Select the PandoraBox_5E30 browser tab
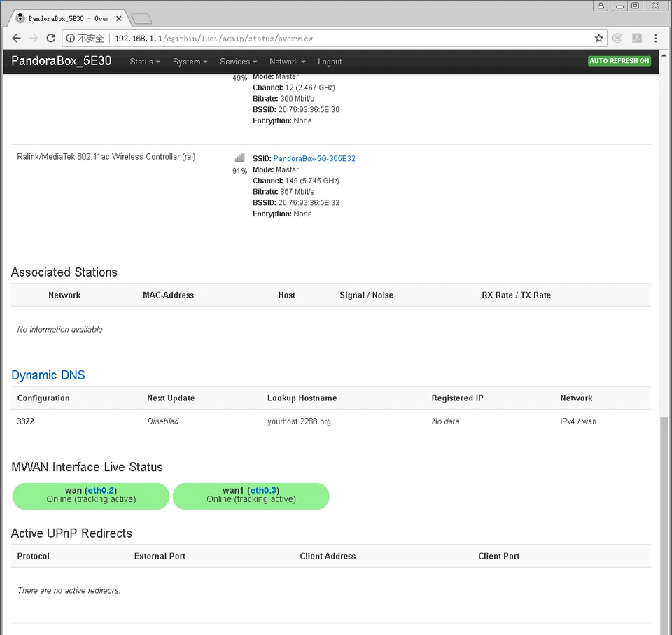The height and width of the screenshot is (635, 672). [x=69, y=18]
